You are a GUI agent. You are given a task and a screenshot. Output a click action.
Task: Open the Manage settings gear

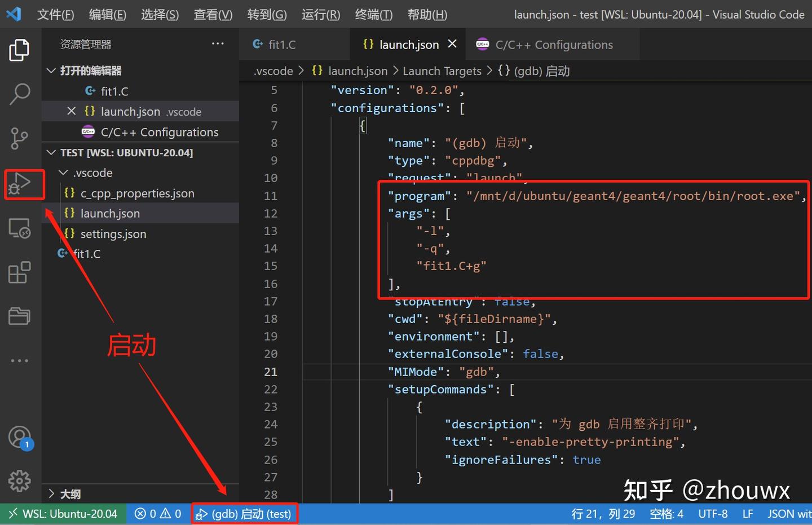pos(19,480)
